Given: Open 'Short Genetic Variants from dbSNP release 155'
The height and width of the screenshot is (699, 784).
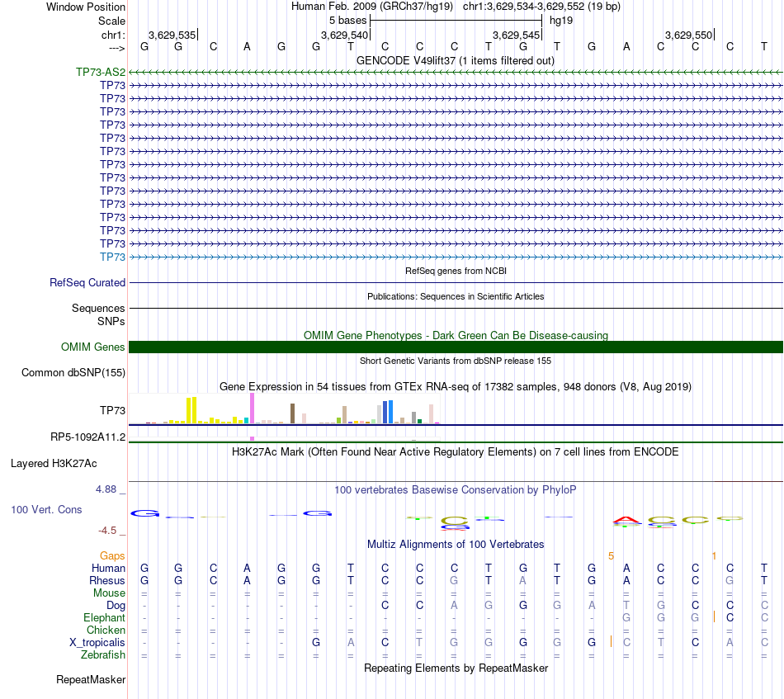Looking at the screenshot, I should click(x=456, y=361).
